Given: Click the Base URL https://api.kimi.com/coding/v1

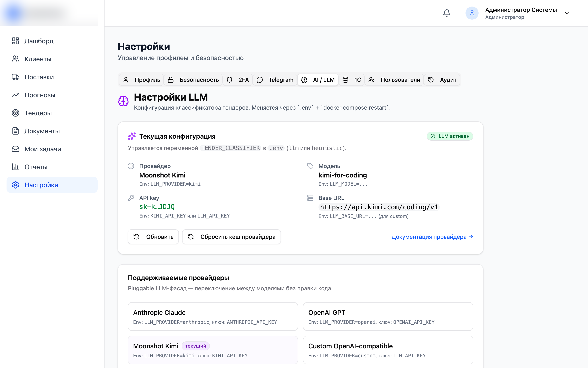Looking at the screenshot, I should [x=379, y=207].
